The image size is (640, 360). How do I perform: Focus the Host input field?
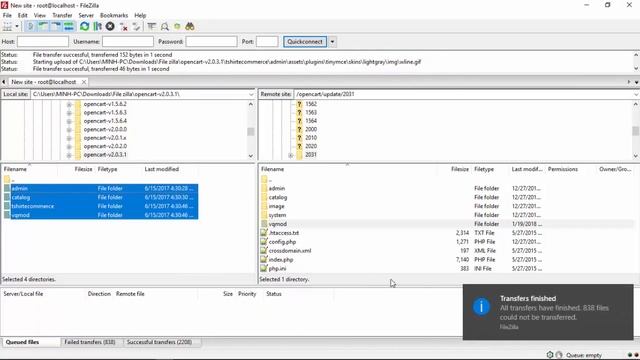pyautogui.click(x=43, y=42)
